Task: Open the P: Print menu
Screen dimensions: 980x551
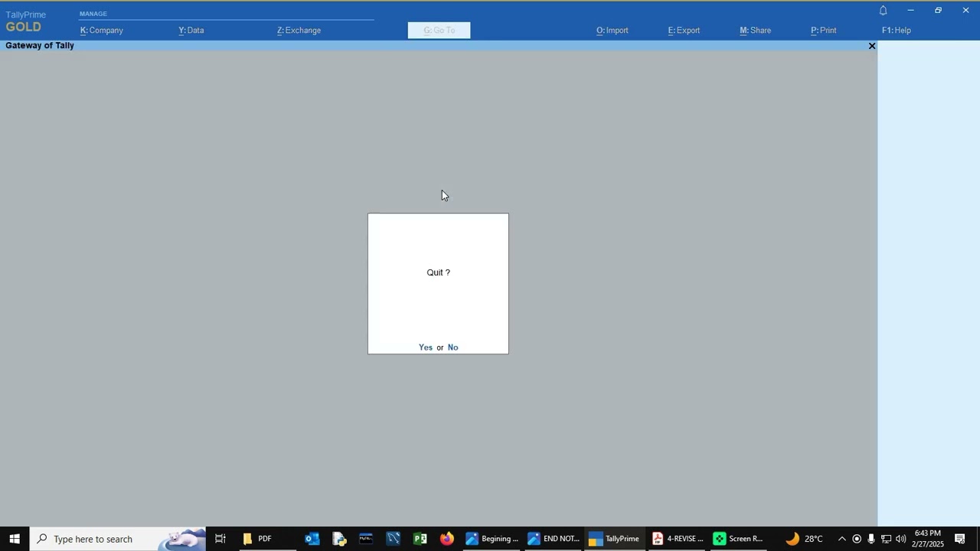Action: point(824,31)
